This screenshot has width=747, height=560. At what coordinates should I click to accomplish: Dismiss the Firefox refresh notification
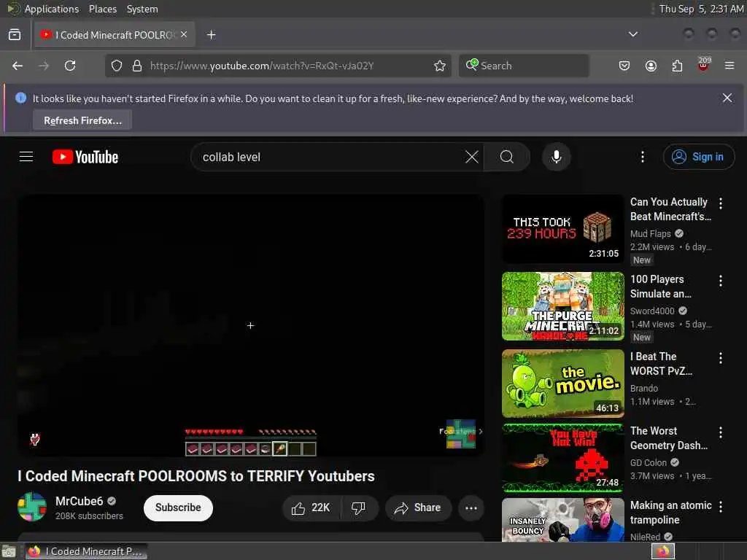(x=727, y=98)
